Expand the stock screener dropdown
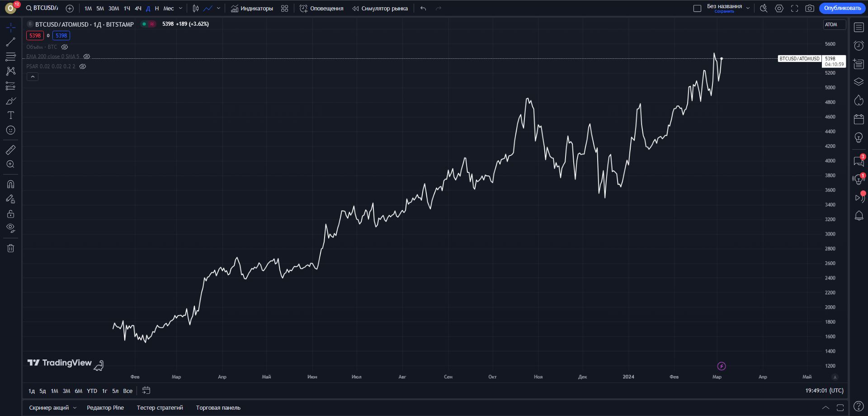Viewport: 868px width, 416px height. pyautogui.click(x=75, y=407)
